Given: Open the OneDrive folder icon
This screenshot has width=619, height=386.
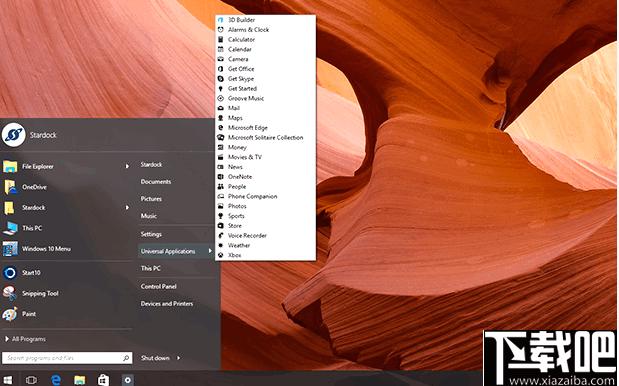Looking at the screenshot, I should [x=10, y=187].
